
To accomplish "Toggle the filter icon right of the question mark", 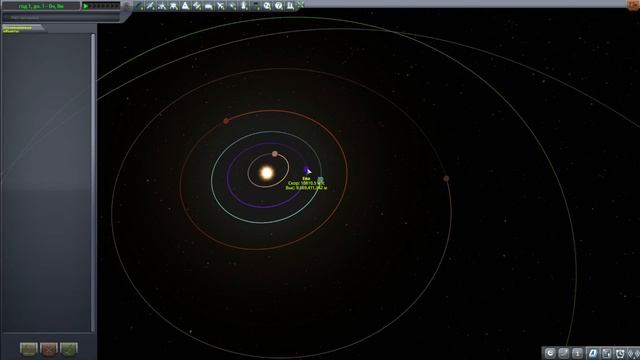I will [x=290, y=6].
